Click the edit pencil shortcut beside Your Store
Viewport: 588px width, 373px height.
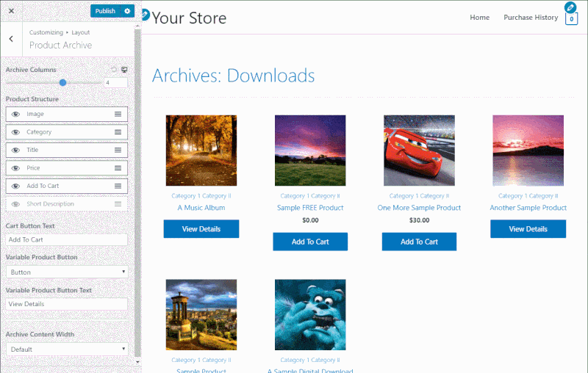pyautogui.click(x=145, y=15)
